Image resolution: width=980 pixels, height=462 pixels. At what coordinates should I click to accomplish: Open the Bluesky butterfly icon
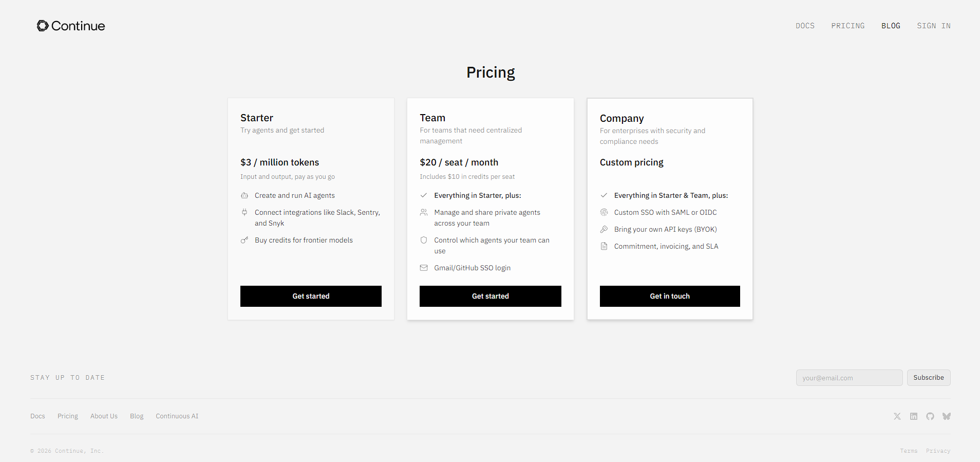(947, 416)
